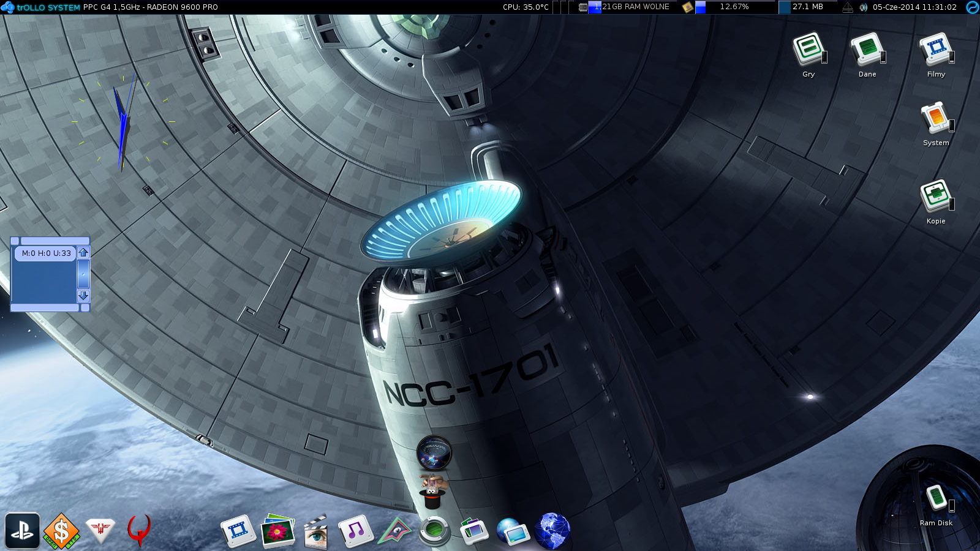Click the RAM memory chip icon
980x551 pixels.
582,7
